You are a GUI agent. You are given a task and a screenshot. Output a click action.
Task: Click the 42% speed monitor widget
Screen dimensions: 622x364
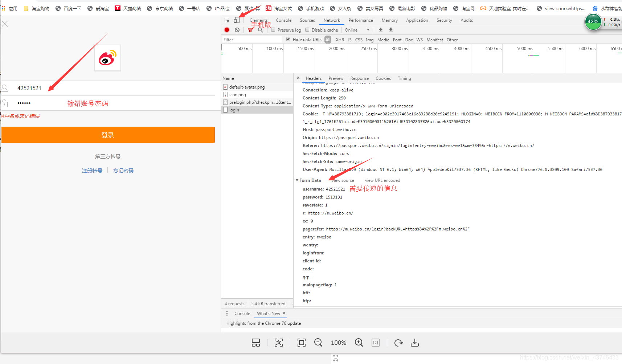click(593, 22)
